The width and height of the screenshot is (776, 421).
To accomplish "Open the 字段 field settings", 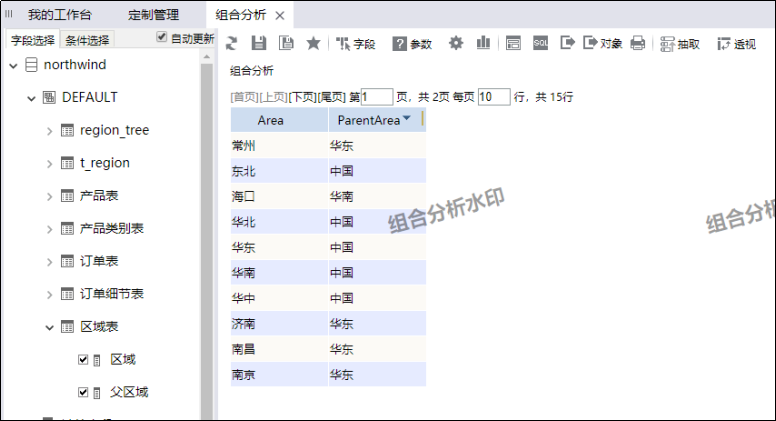I will click(x=355, y=44).
